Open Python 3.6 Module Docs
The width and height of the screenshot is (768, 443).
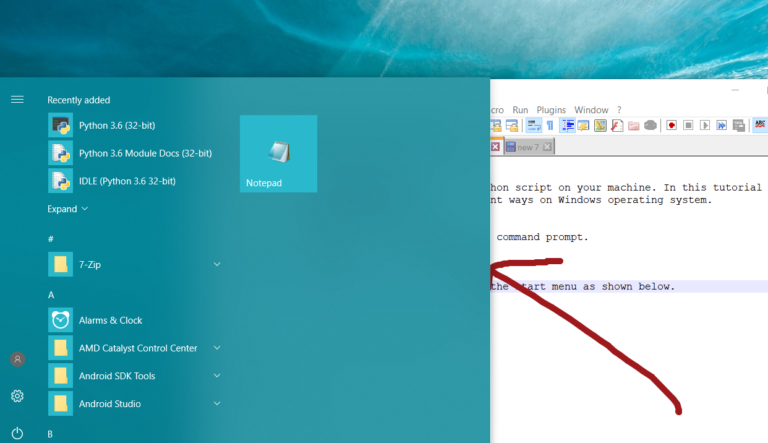click(145, 153)
